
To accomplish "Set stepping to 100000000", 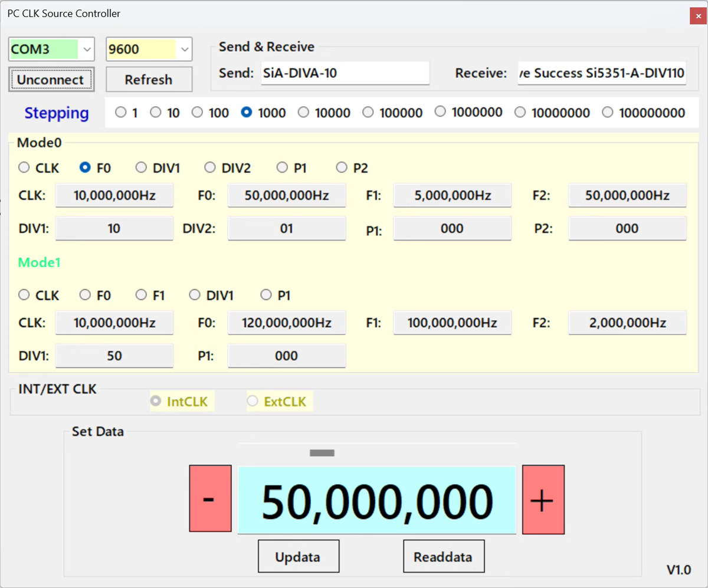I will tap(607, 112).
